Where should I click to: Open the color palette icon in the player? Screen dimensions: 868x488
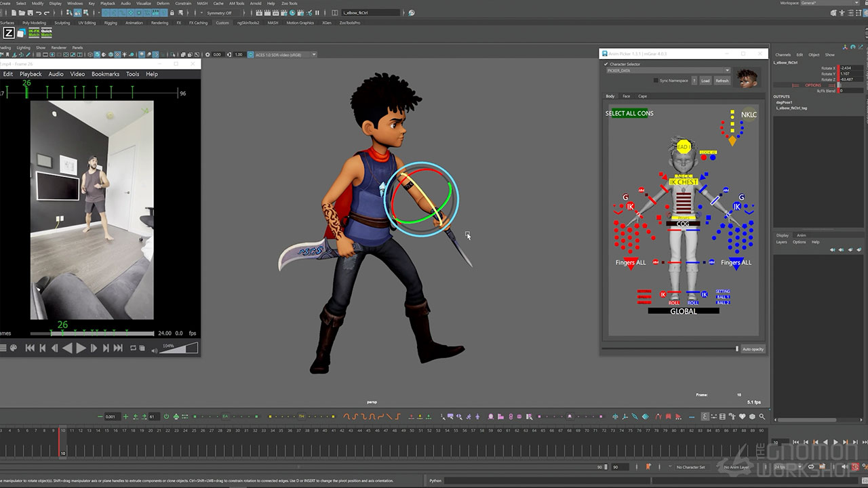14,348
